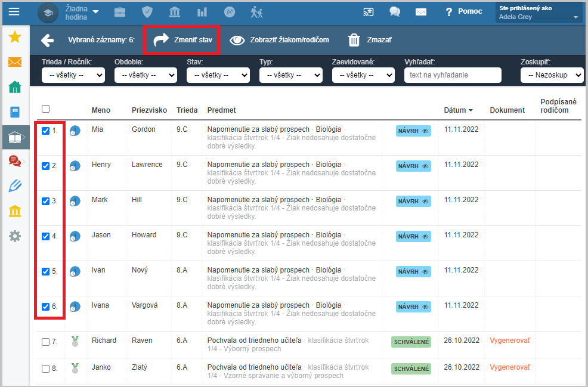Uncheck row 6 Ivana Vargová
Viewport: 588px width, 387px height.
[x=46, y=306]
